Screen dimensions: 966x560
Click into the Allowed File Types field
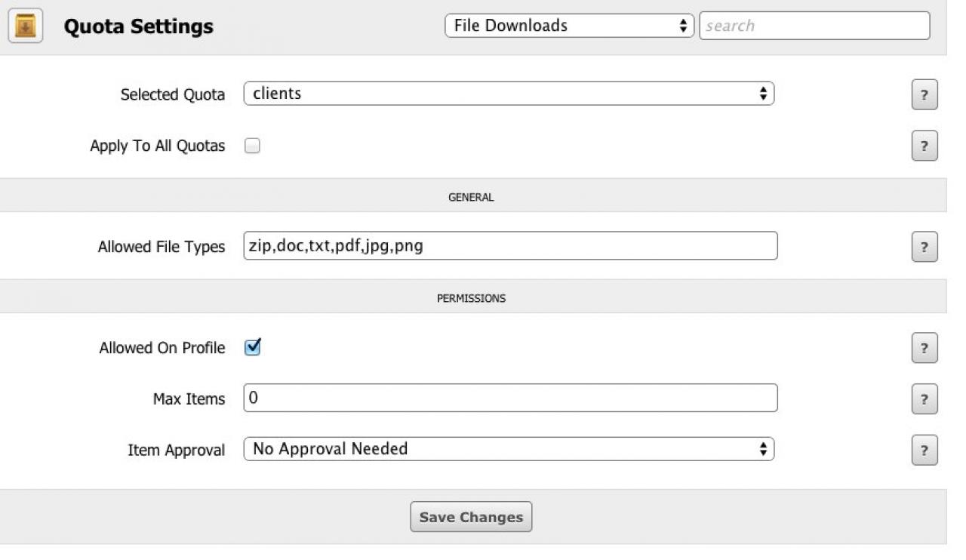click(510, 246)
